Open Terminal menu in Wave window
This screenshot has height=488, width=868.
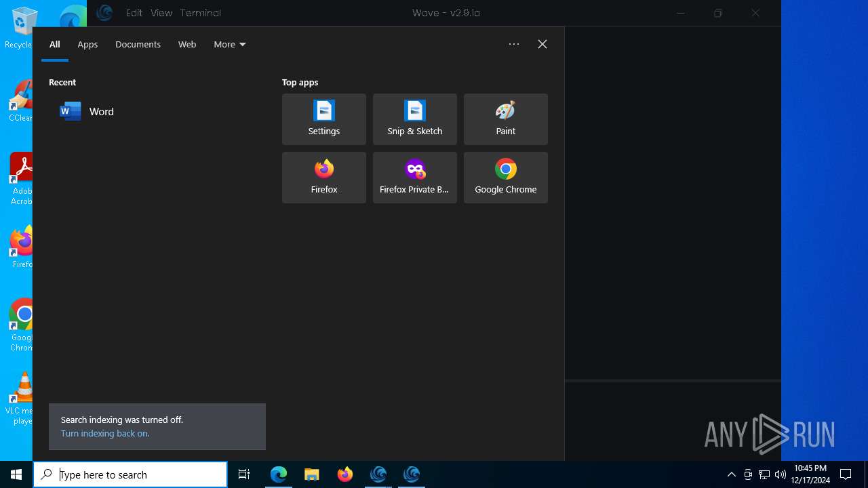[201, 13]
